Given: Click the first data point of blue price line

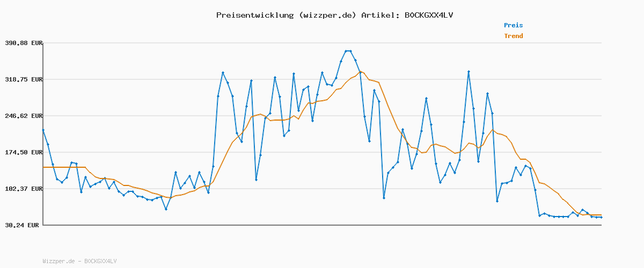Looking at the screenshot, I should pyautogui.click(x=43, y=130).
